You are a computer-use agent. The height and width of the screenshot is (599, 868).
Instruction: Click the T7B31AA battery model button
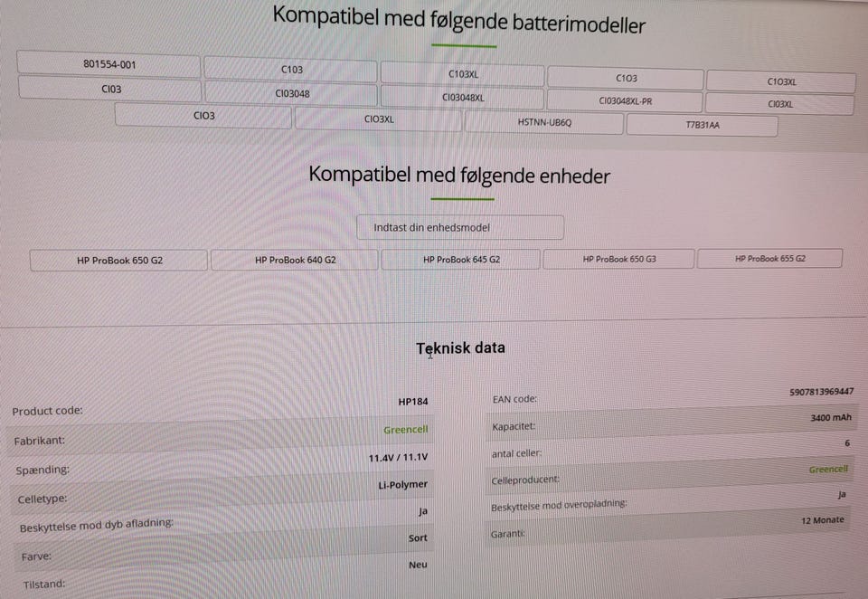[x=702, y=125]
